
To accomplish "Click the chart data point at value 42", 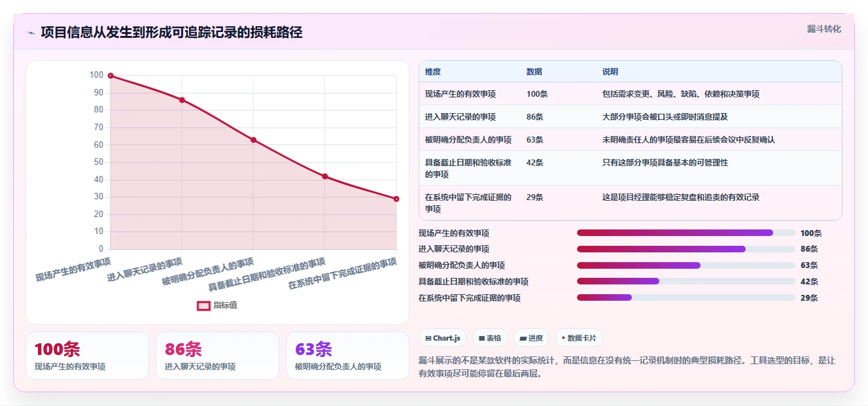I will [324, 177].
